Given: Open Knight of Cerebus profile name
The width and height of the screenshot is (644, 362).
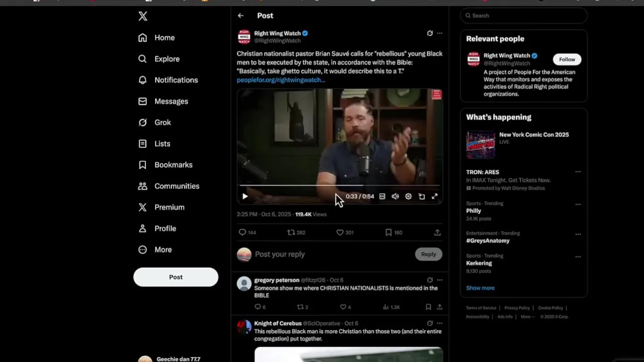Looking at the screenshot, I should pos(278,323).
